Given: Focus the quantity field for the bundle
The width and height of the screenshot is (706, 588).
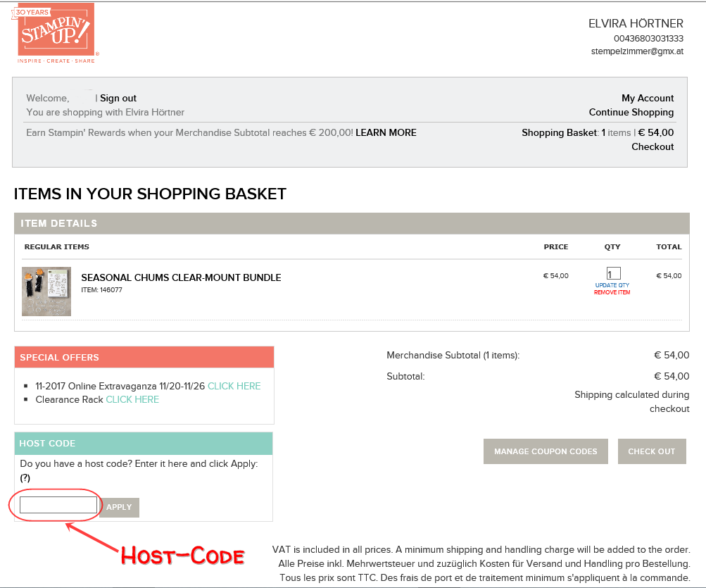Looking at the screenshot, I should (613, 273).
